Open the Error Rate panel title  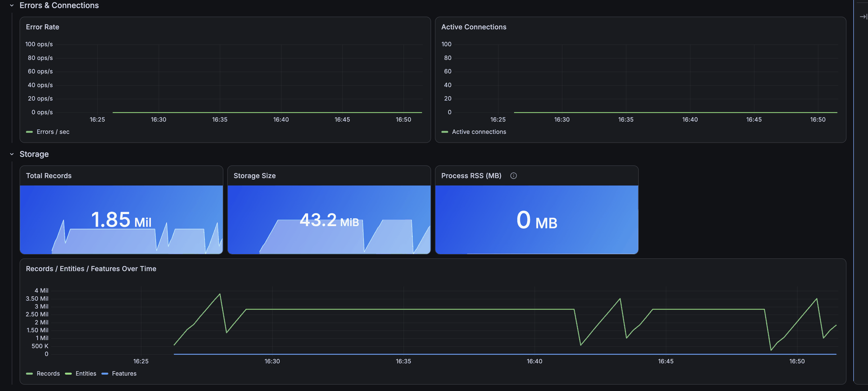click(42, 27)
